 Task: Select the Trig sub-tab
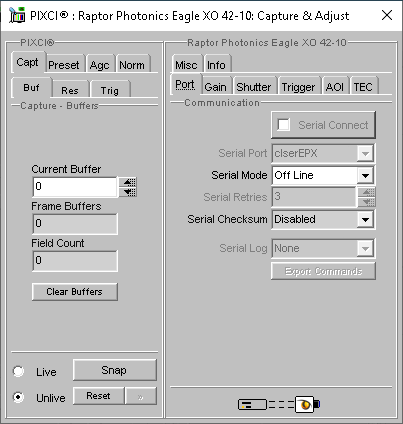pos(110,90)
